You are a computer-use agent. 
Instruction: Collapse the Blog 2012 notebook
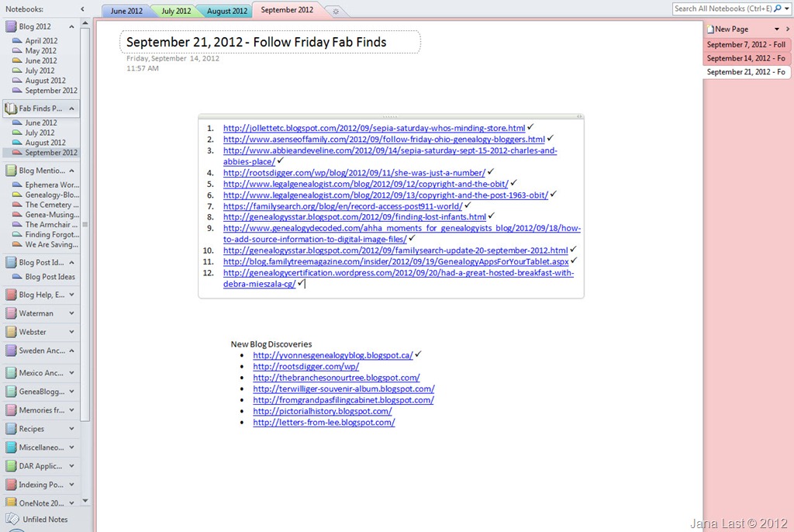(x=71, y=26)
